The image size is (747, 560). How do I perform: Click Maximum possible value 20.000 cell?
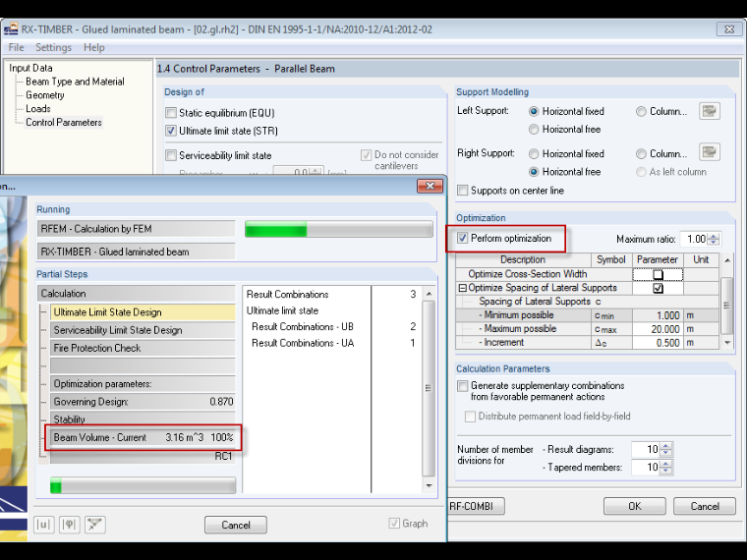click(x=658, y=329)
